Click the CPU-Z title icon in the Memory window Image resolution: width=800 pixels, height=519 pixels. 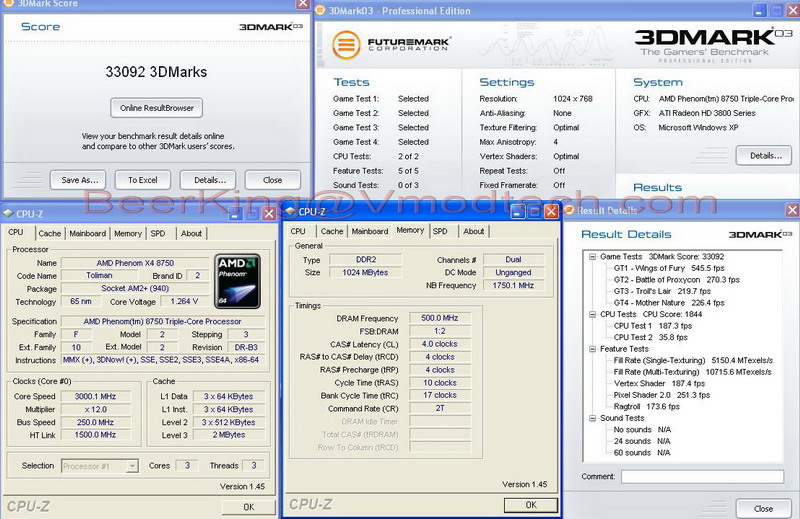(x=290, y=211)
